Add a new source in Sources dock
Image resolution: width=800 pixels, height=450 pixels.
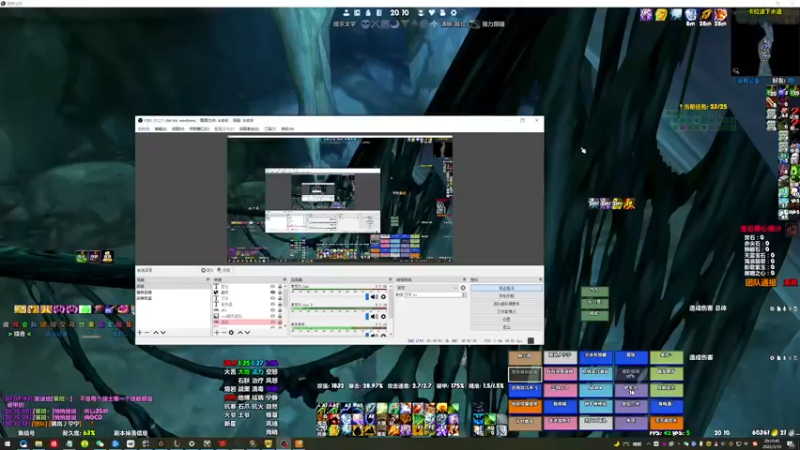coord(217,333)
